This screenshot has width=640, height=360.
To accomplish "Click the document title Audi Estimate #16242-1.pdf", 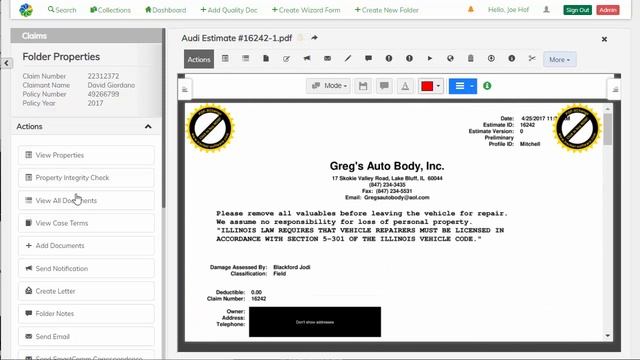I will point(237,38).
